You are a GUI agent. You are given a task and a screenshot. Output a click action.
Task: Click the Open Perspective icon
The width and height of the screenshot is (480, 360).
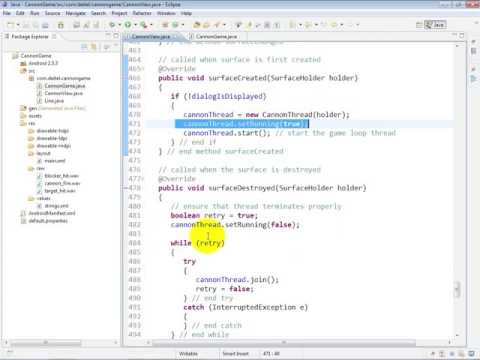click(419, 25)
